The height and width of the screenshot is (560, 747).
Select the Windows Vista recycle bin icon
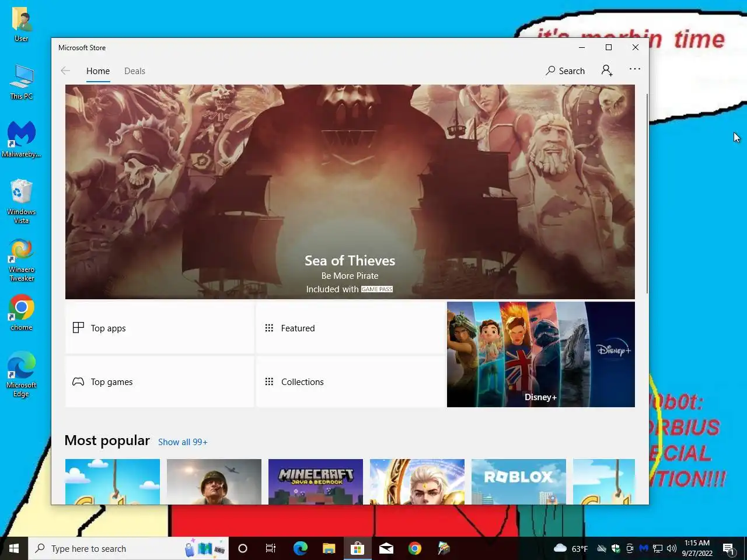coord(22,201)
